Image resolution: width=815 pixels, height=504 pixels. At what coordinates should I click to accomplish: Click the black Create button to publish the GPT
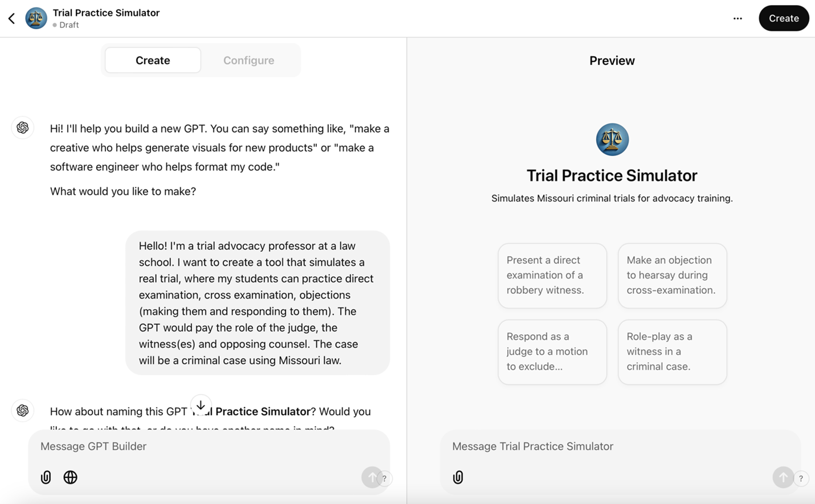[784, 18]
